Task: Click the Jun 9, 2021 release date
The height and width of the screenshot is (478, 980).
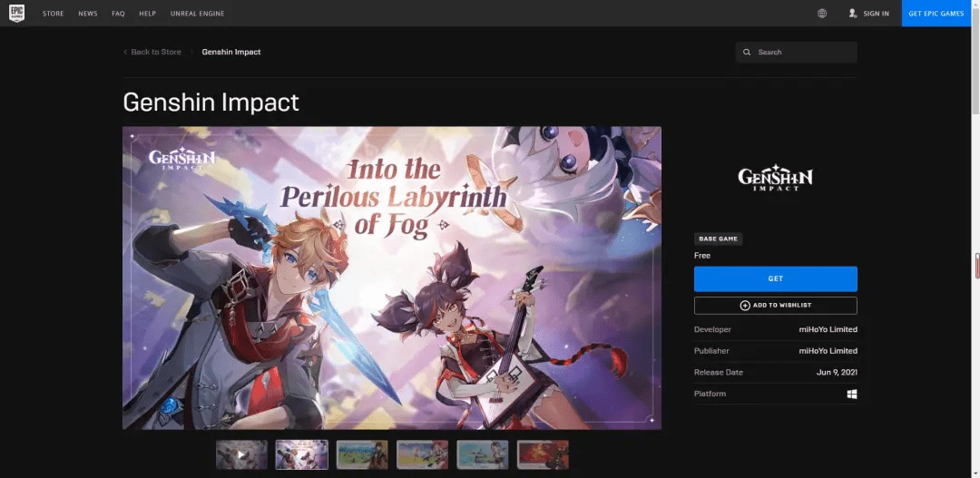Action: pyautogui.click(x=837, y=373)
